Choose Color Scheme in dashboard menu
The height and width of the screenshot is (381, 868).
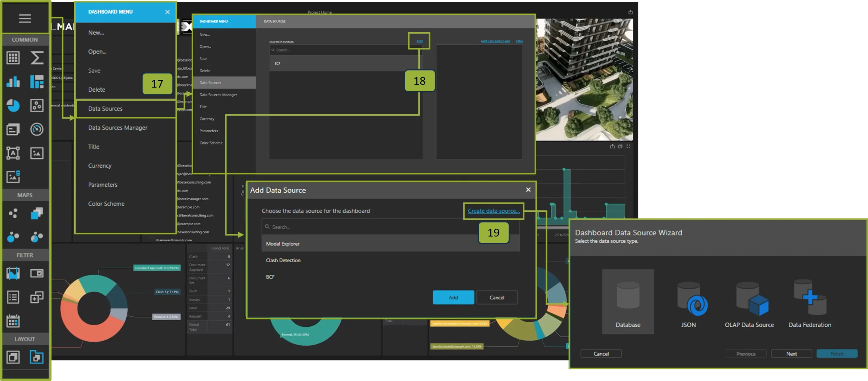click(106, 204)
